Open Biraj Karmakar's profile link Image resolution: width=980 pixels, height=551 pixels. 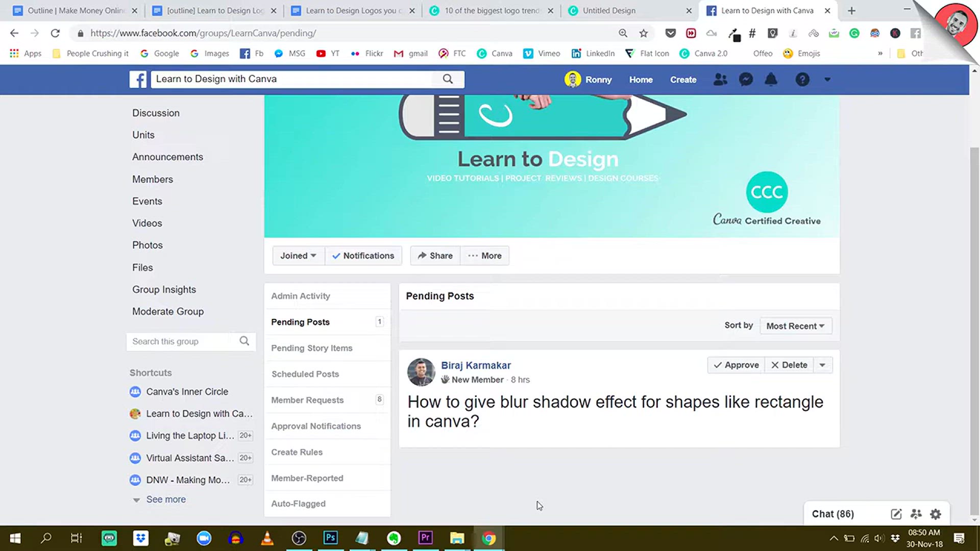(x=476, y=365)
